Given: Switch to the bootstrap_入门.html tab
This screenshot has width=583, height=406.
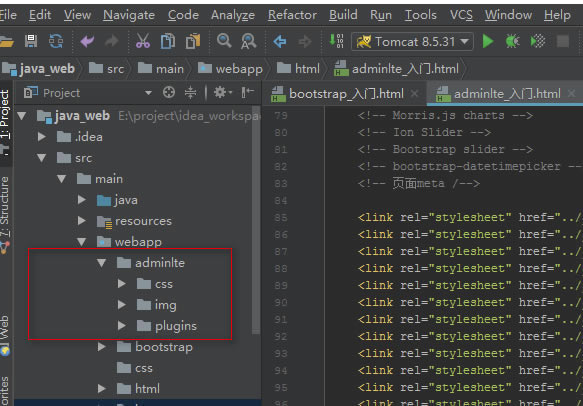Looking at the screenshot, I should tap(346, 93).
